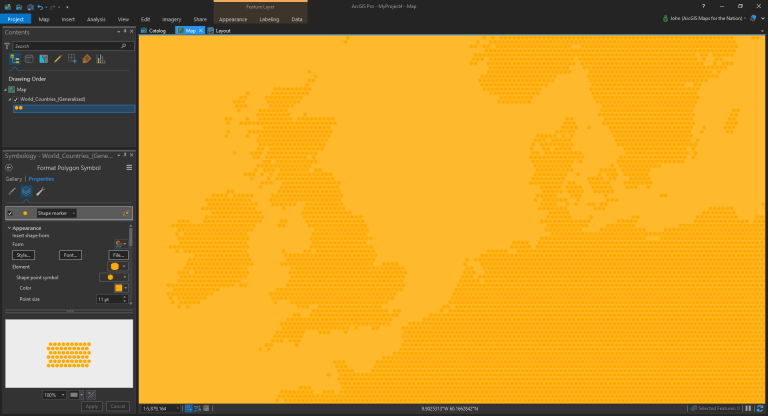The width and height of the screenshot is (768, 416).
Task: Open Layers tab stacked icon
Action: (x=26, y=192)
